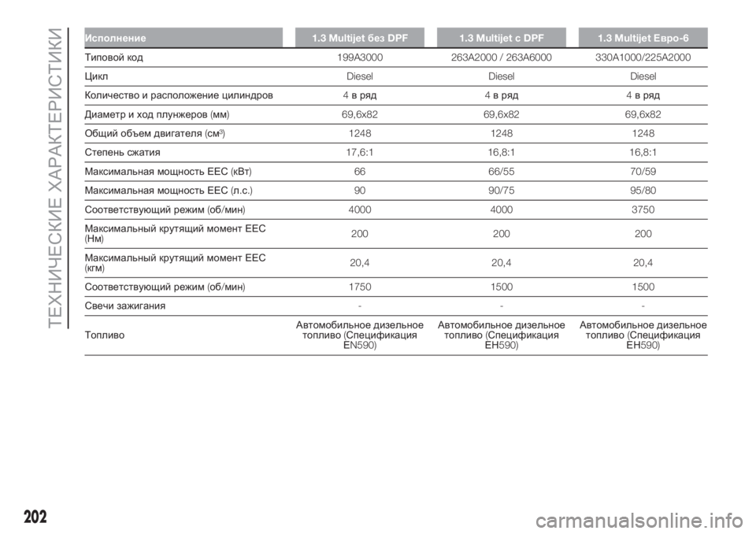Click engine code '330A1000/225A2000'
This screenshot has width=756, height=534.
coord(643,57)
